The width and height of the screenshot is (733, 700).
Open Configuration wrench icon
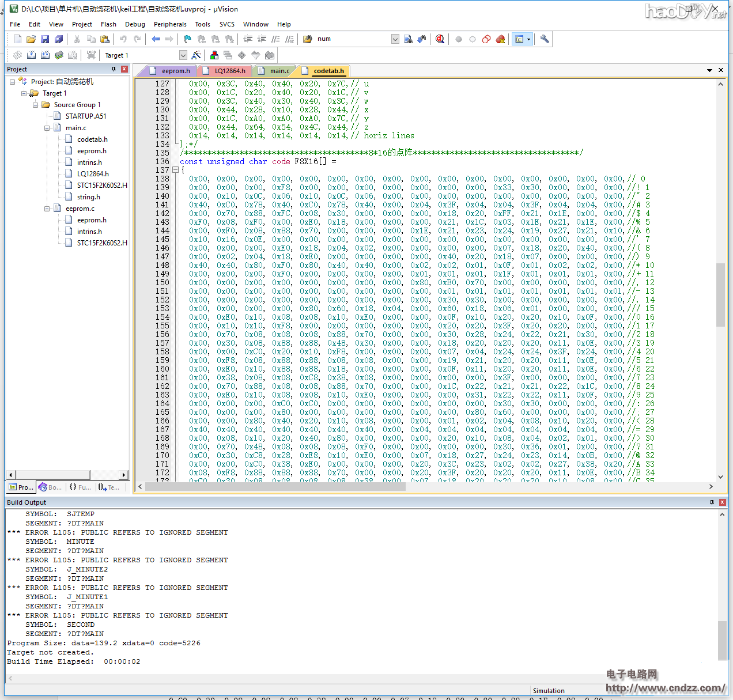tap(545, 39)
